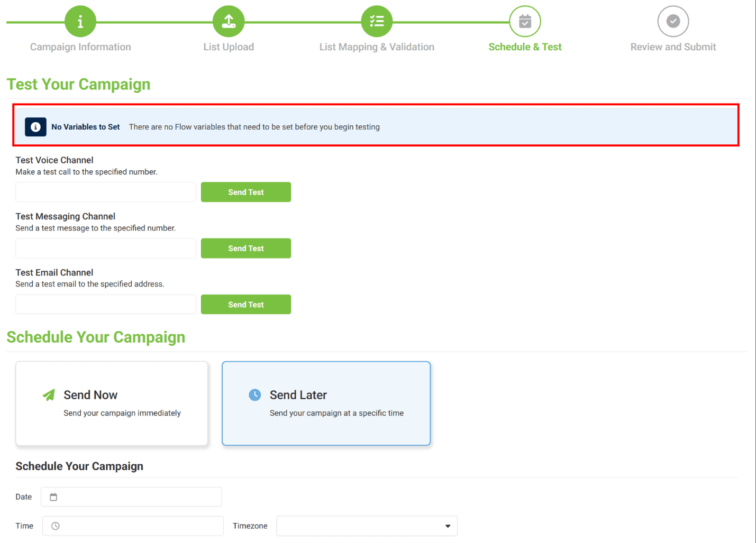Click the Test Messaging Channel number field
Image resolution: width=756 pixels, height=543 pixels.
(x=106, y=249)
